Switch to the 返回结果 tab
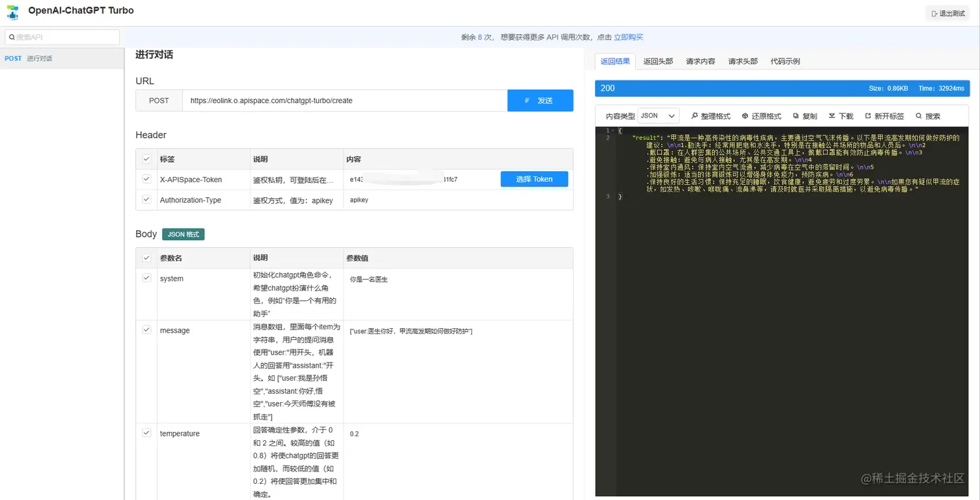This screenshot has height=500, width=980. (615, 62)
